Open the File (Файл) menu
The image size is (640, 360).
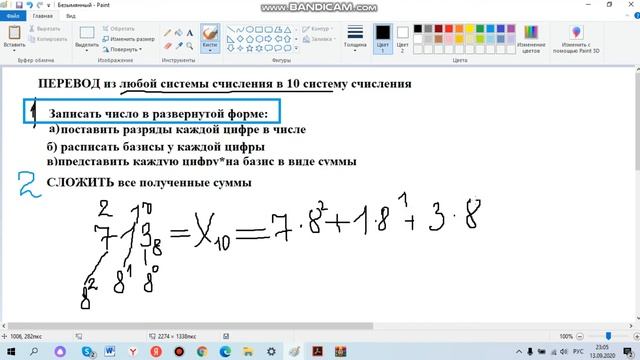click(x=13, y=16)
